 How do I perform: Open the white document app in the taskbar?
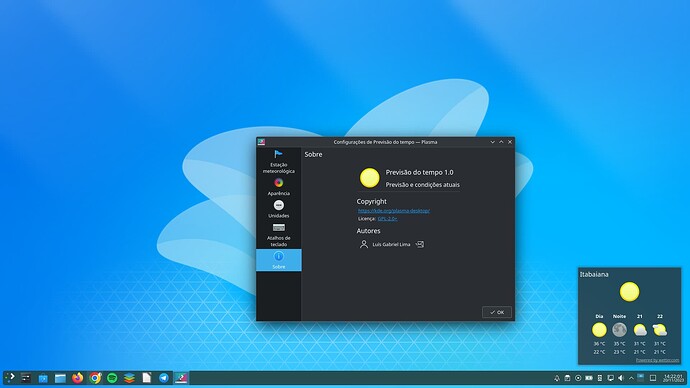click(x=147, y=378)
